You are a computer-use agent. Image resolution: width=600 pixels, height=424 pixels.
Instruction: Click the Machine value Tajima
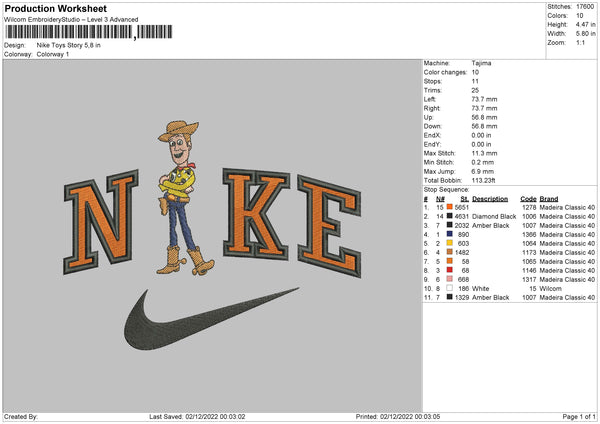point(481,63)
